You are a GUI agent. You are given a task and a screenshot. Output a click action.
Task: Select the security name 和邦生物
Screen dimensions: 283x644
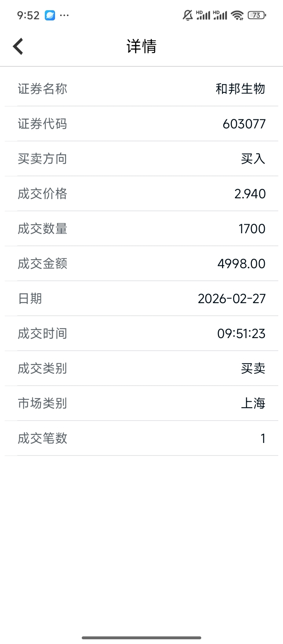(240, 89)
